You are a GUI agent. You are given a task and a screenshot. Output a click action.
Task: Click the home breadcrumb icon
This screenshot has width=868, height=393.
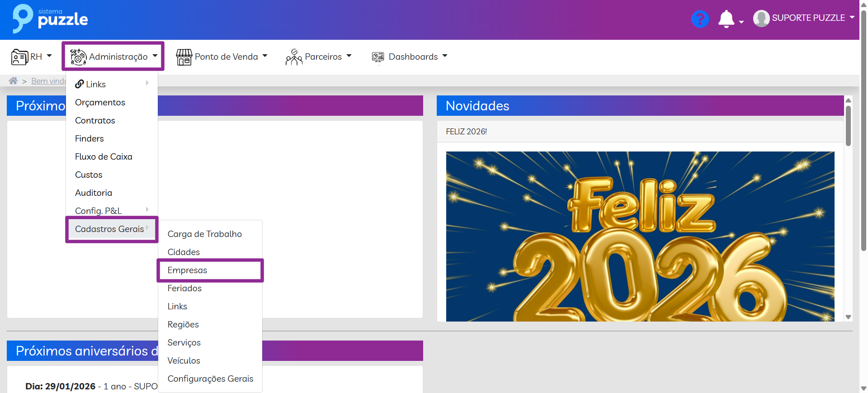click(x=13, y=80)
